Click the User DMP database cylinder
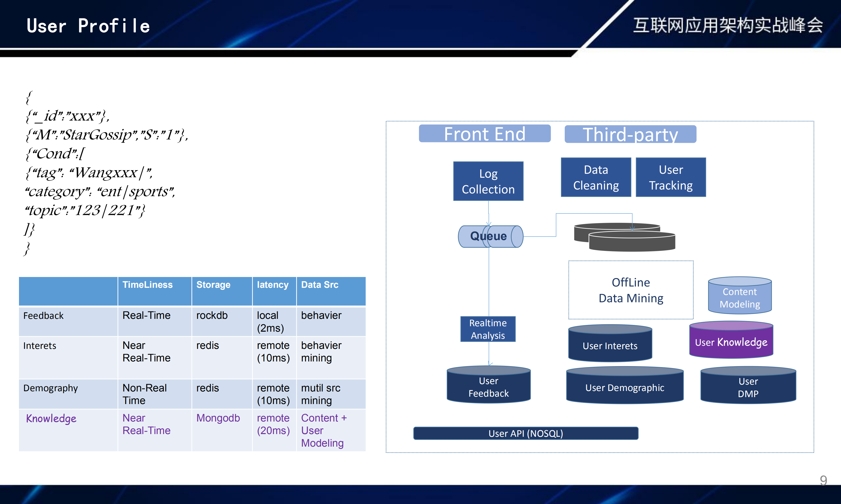 [x=748, y=387]
